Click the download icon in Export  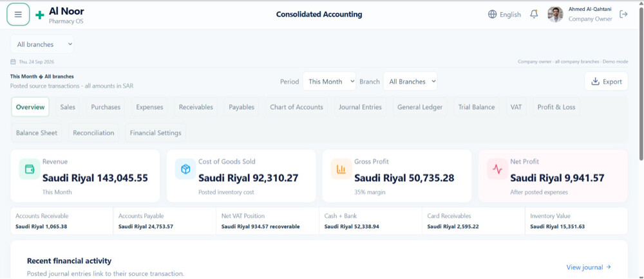click(595, 82)
